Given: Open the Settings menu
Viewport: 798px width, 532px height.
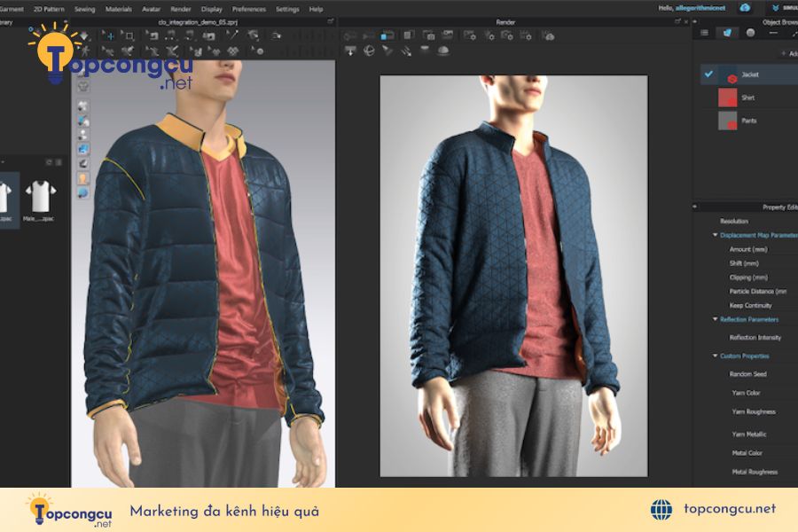Looking at the screenshot, I should tap(287, 9).
